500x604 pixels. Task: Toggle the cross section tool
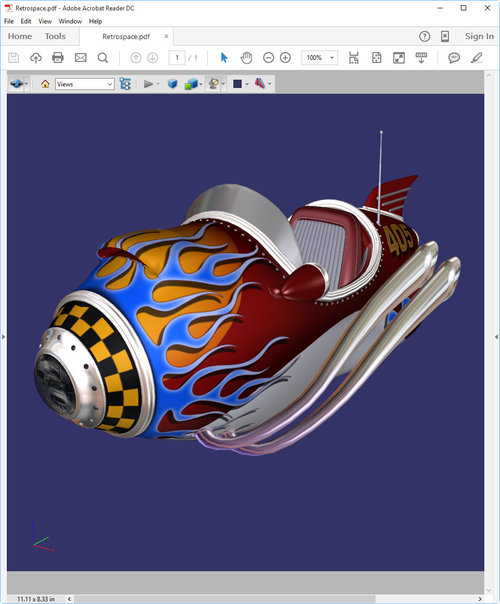tap(260, 84)
